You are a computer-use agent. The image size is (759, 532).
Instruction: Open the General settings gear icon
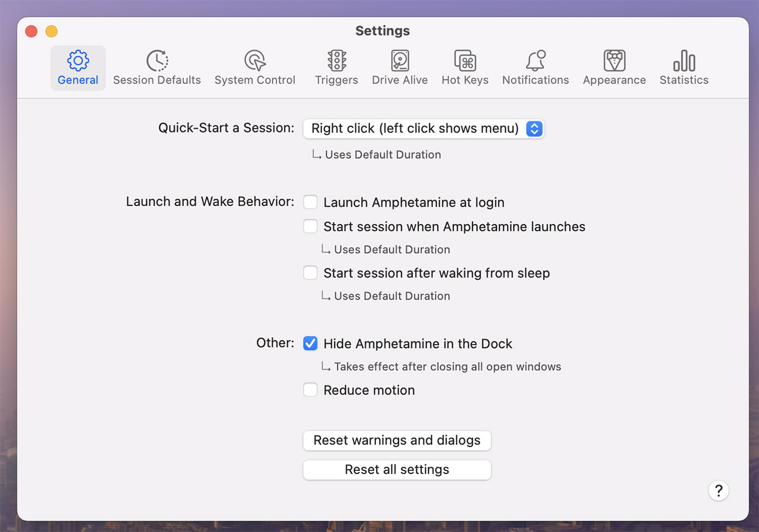coord(78,60)
